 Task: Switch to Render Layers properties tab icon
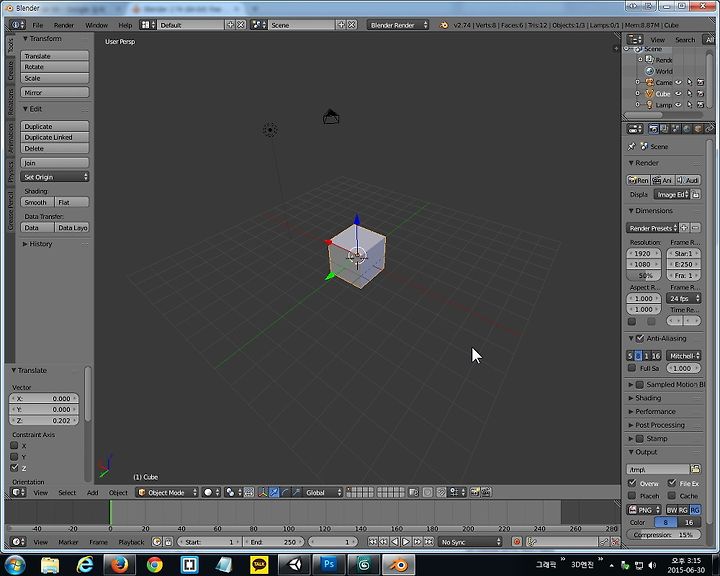tap(664, 129)
